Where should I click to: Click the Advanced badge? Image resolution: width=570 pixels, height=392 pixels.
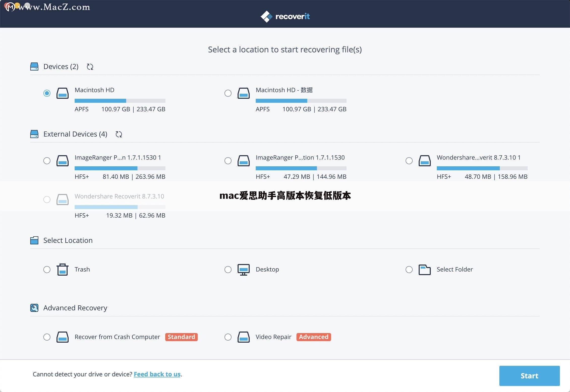tap(314, 337)
